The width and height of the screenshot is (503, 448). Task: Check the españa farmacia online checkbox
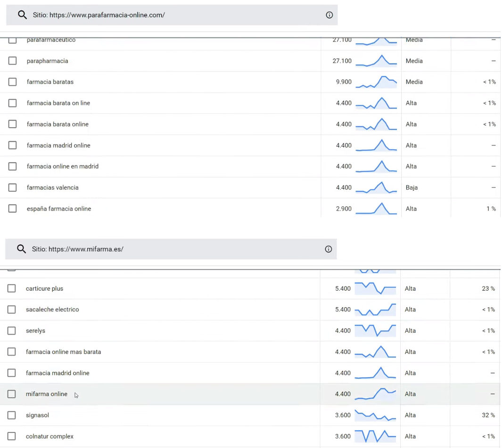(x=13, y=209)
